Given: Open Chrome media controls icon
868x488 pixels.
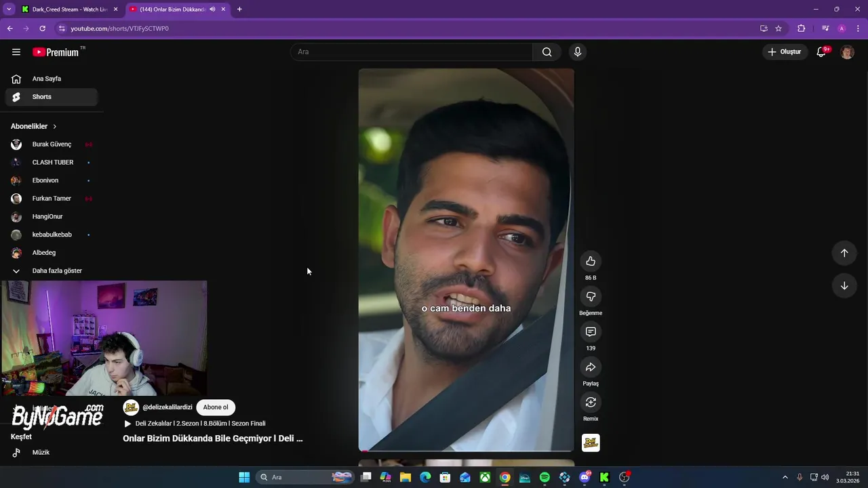Looking at the screenshot, I should tap(825, 28).
